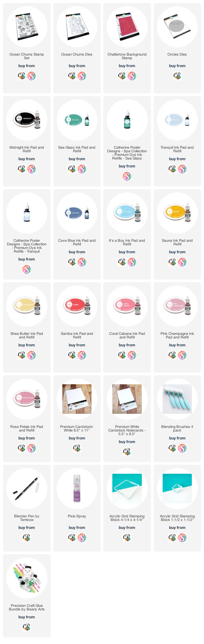Click Catherine Pooler icon under Midnight Ink Pad
Screen dimensions: 204x644
tap(22, 169)
